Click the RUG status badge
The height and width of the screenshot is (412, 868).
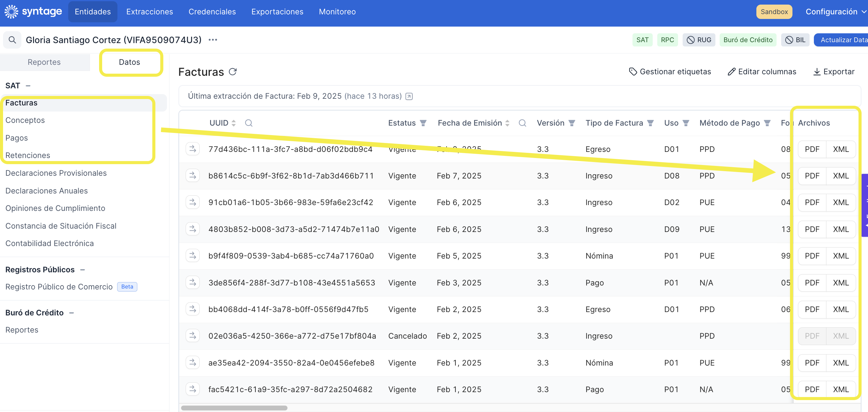699,40
